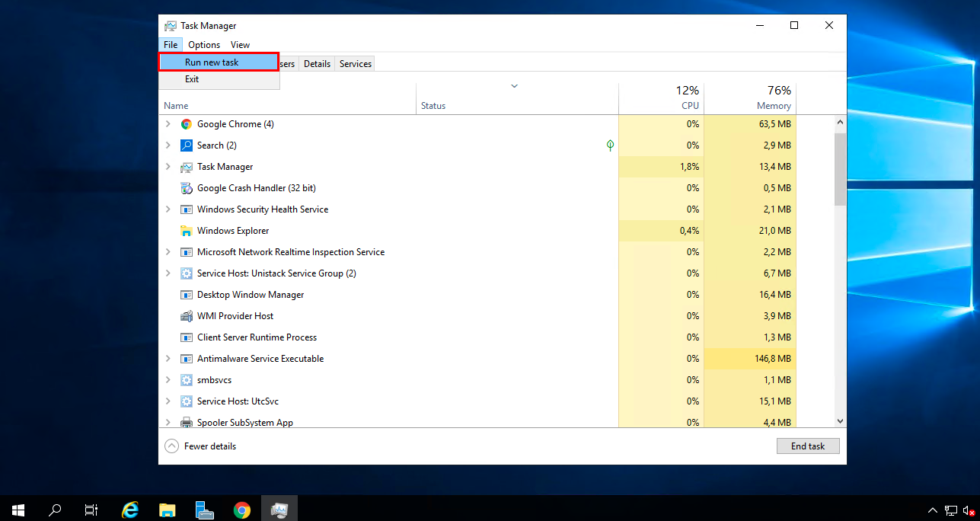Viewport: 980px width, 521px height.
Task: Expand Microsoft Network Realtime Inspection Service
Action: 168,252
